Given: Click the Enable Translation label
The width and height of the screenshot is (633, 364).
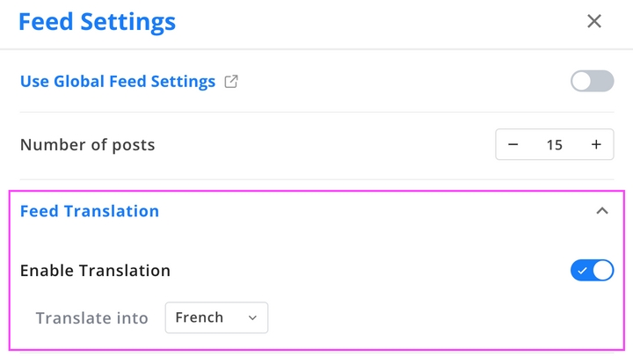Looking at the screenshot, I should 95,271.
